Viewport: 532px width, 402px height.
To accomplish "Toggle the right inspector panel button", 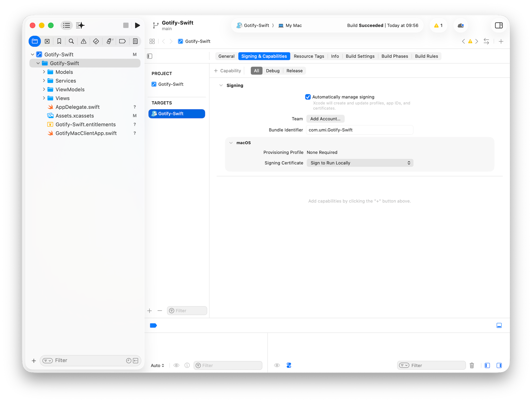I will click(x=499, y=25).
